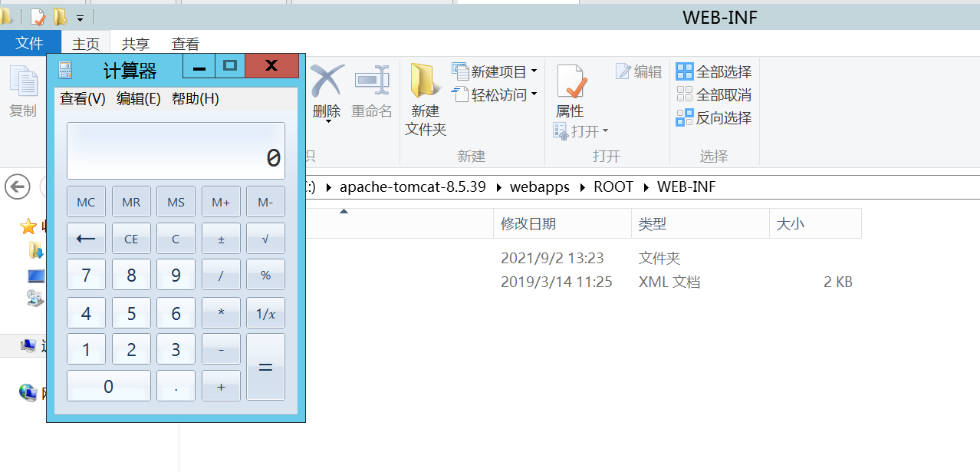Expand the Open dropdown arrow in ribbon
The width and height of the screenshot is (980, 472).
coord(605,132)
